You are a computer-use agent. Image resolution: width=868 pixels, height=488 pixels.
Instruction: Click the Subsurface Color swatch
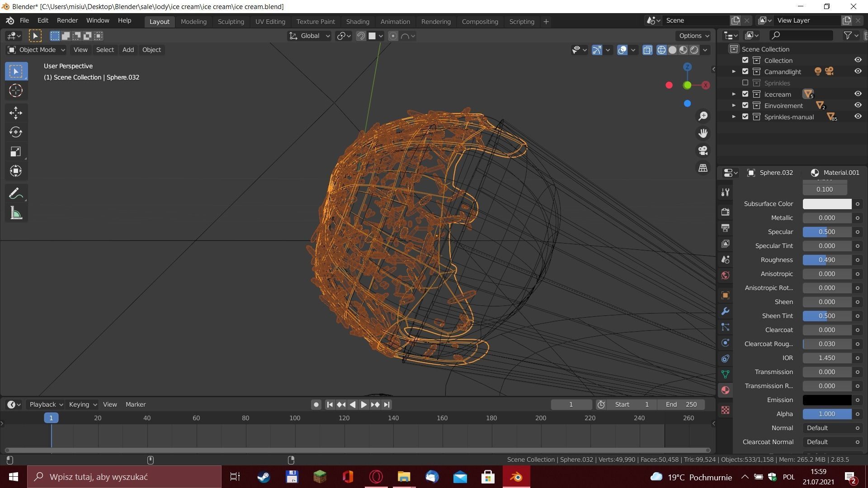tap(826, 204)
